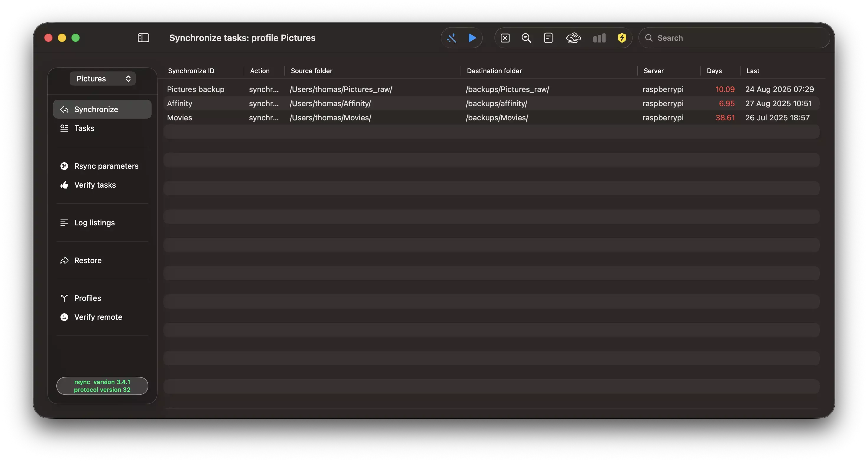868x462 pixels.
Task: Sort by Days column header
Action: tap(714, 71)
